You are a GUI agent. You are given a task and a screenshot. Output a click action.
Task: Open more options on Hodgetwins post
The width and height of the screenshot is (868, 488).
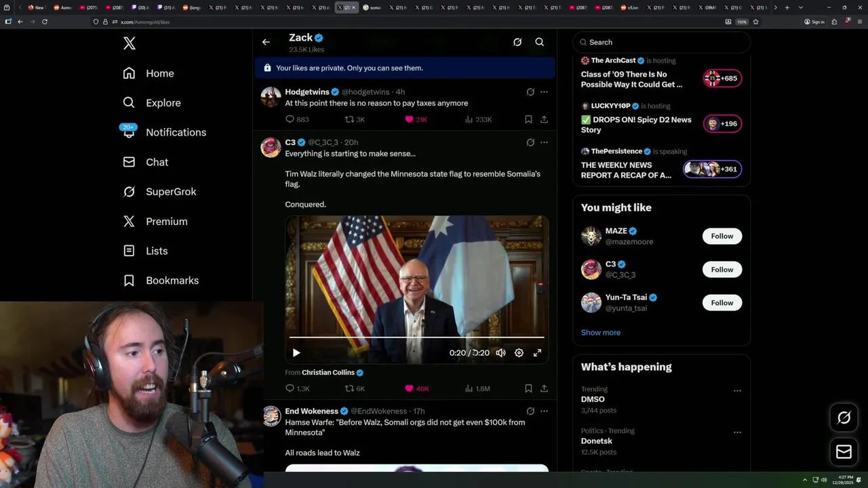(544, 92)
